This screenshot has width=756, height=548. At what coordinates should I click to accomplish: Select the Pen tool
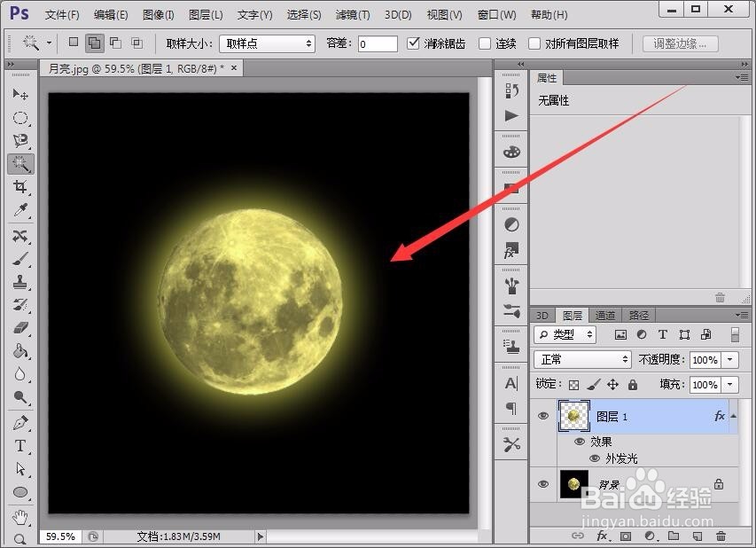20,423
